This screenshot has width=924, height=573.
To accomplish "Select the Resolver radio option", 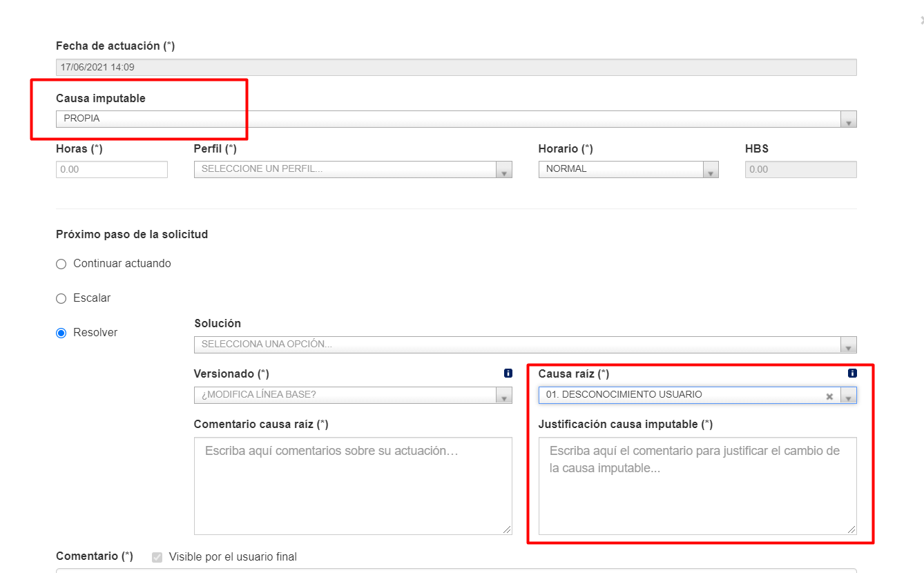I will (61, 333).
